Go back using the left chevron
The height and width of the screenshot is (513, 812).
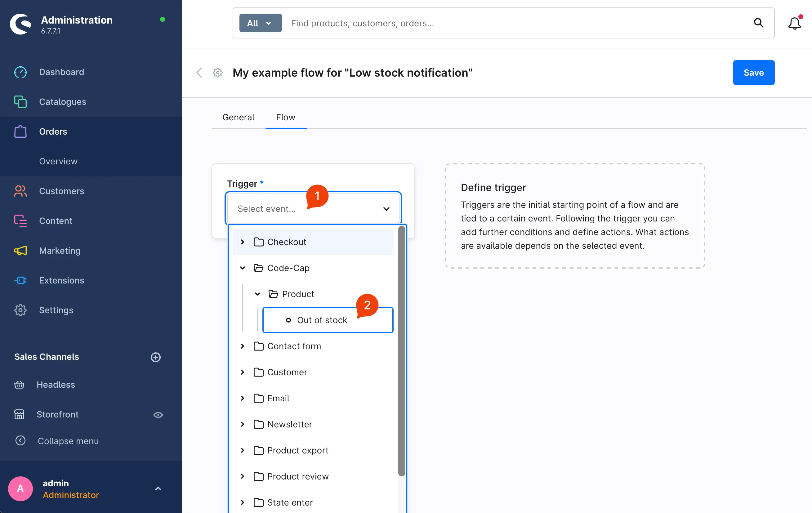click(199, 73)
